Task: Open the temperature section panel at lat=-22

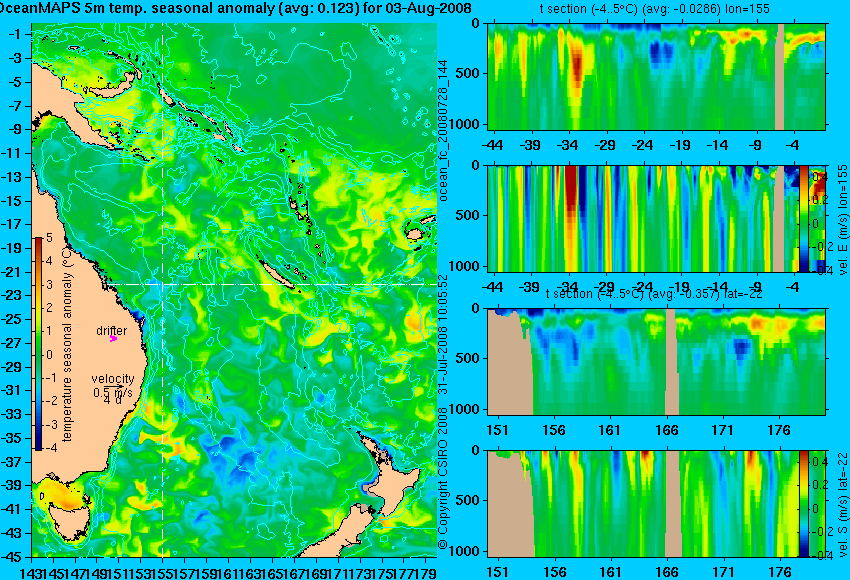Action: [x=656, y=362]
